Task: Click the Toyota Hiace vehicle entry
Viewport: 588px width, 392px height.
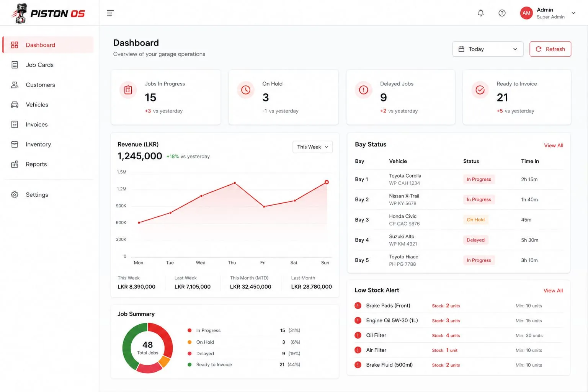Action: click(403, 260)
